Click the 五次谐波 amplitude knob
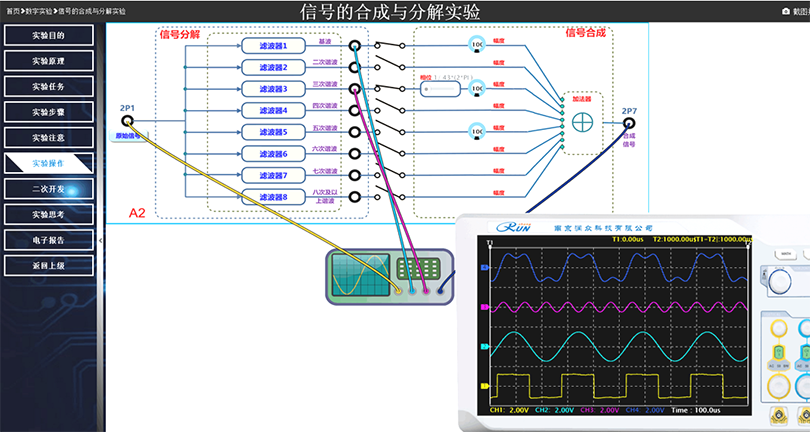This screenshot has height=432, width=810. tap(475, 131)
